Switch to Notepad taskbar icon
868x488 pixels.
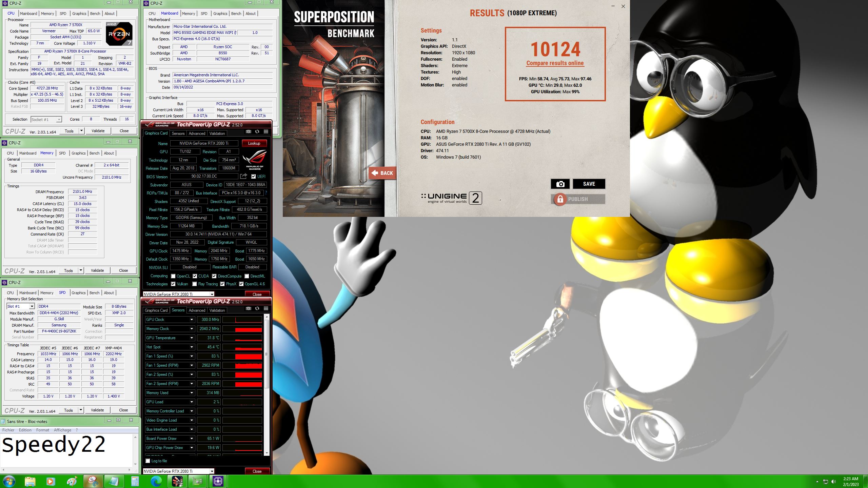[x=114, y=481]
